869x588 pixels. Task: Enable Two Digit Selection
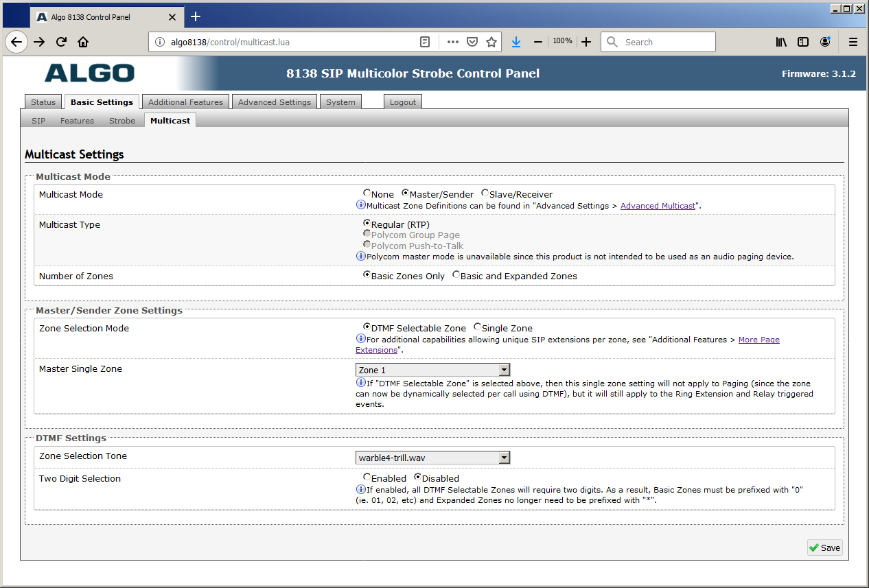click(x=367, y=478)
